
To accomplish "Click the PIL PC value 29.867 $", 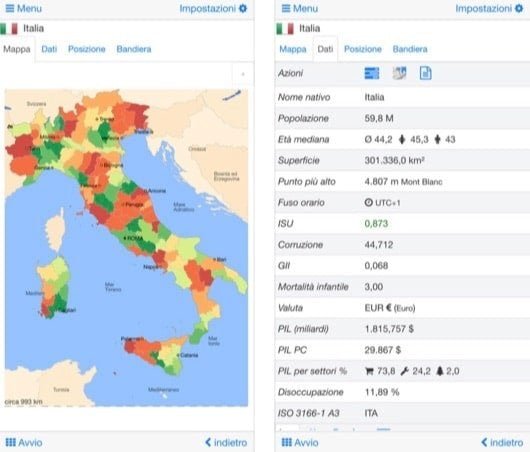I will tap(383, 350).
